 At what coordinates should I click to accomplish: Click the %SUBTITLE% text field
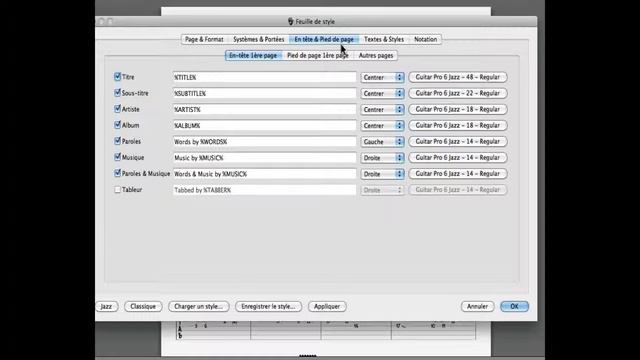264,93
